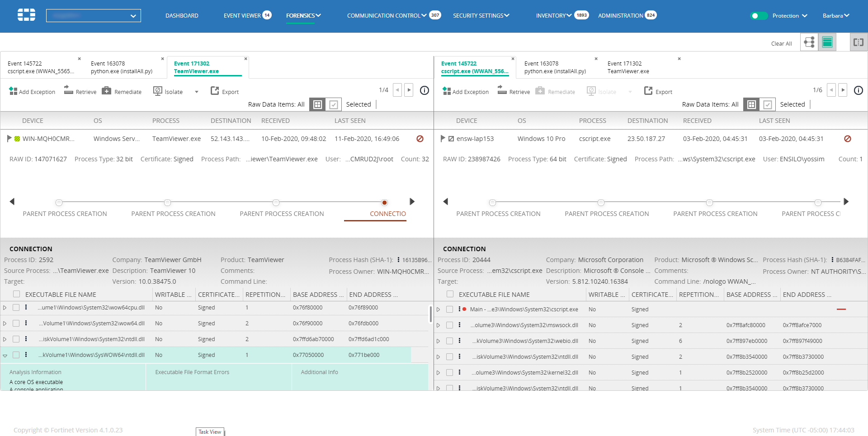Check the webio.dll row checkbox

point(449,341)
